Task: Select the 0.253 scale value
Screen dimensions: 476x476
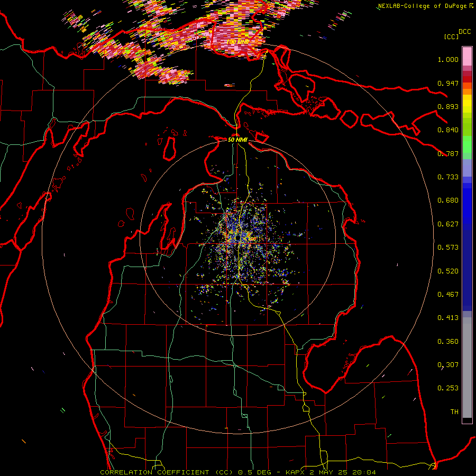Action: pyautogui.click(x=448, y=388)
